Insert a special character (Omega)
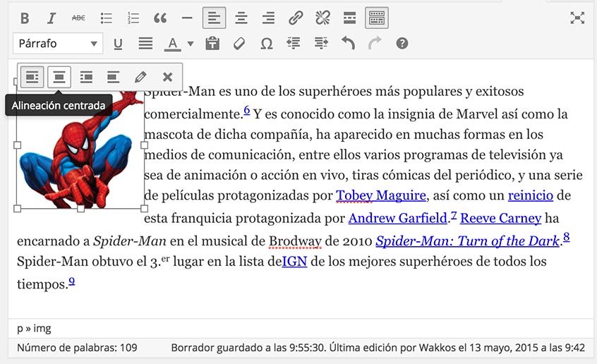This screenshot has height=364, width=597. 266,44
